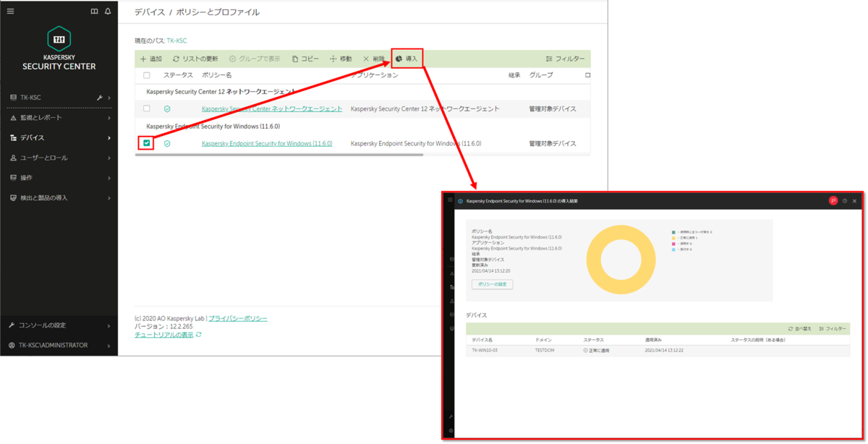Viewport: 868px width, 444px height.
Task: Click the TK-KSC\ADMINISTRATOR account icon
Action: pos(12,346)
